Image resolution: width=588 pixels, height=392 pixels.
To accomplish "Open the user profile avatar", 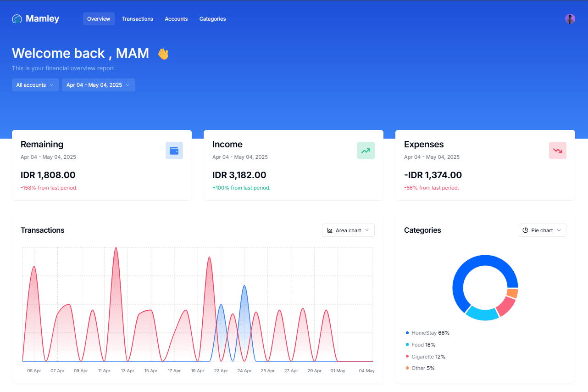I will [x=570, y=19].
